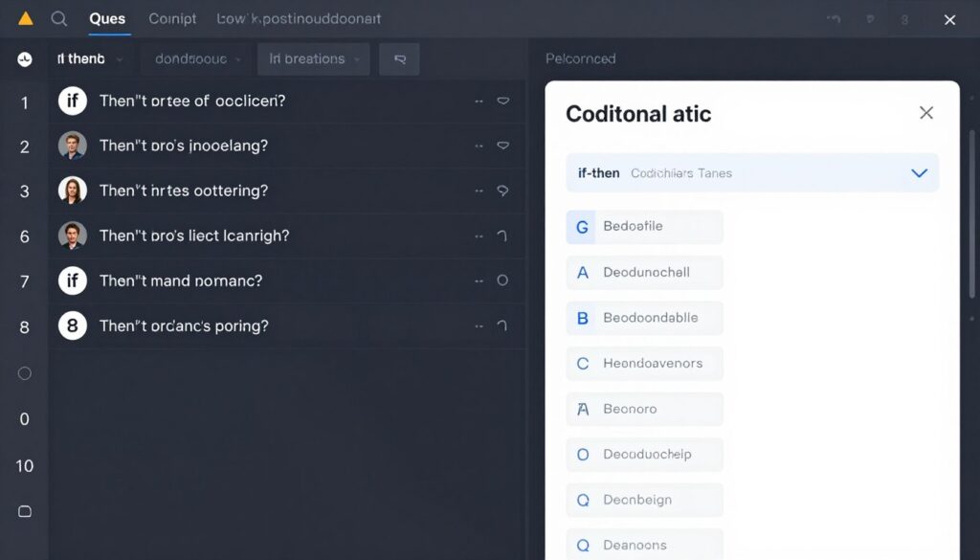Select the clock icon in the toolbar

point(25,58)
